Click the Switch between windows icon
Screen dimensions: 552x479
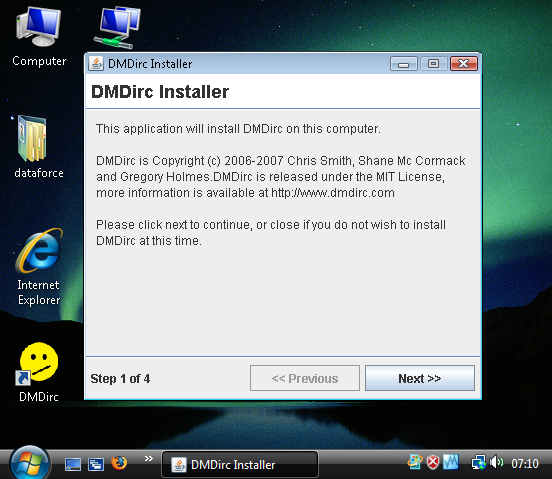[96, 464]
